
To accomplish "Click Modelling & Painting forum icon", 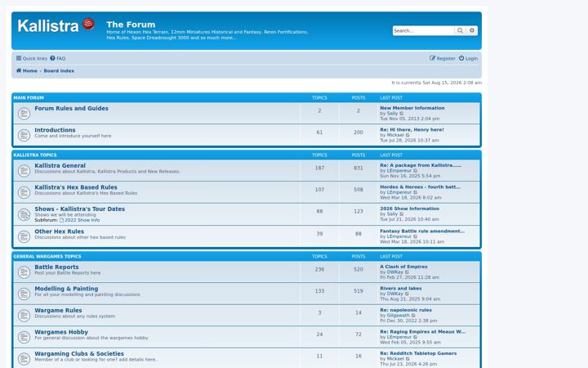I will [24, 294].
